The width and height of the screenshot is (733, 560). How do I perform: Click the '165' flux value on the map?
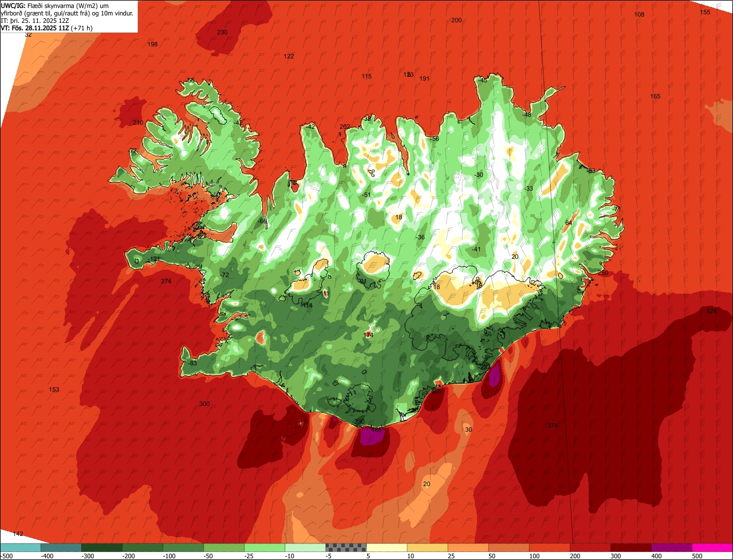tap(656, 96)
